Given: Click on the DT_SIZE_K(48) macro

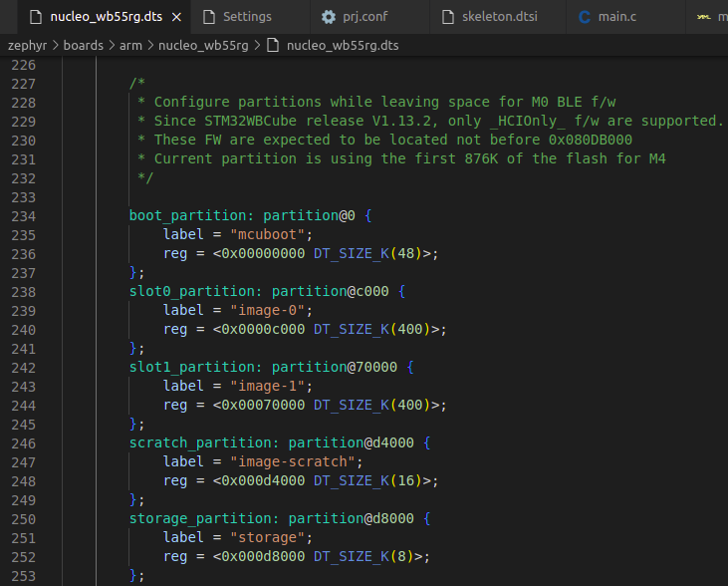Looking at the screenshot, I should (367, 254).
